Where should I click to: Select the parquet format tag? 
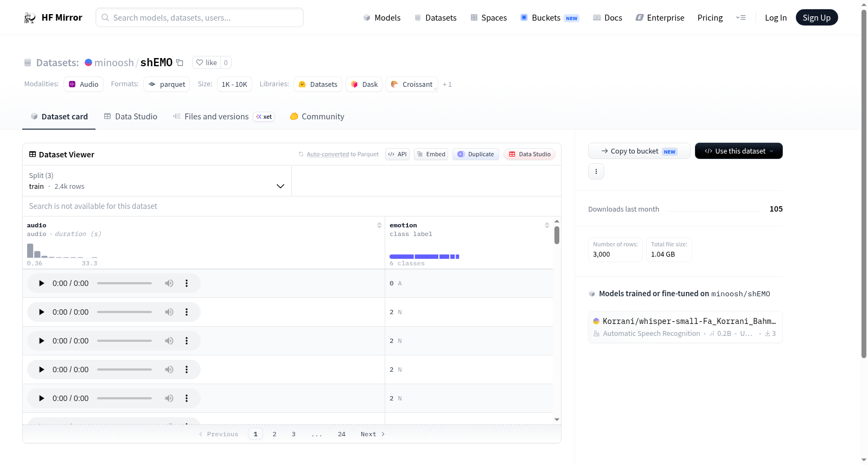167,84
